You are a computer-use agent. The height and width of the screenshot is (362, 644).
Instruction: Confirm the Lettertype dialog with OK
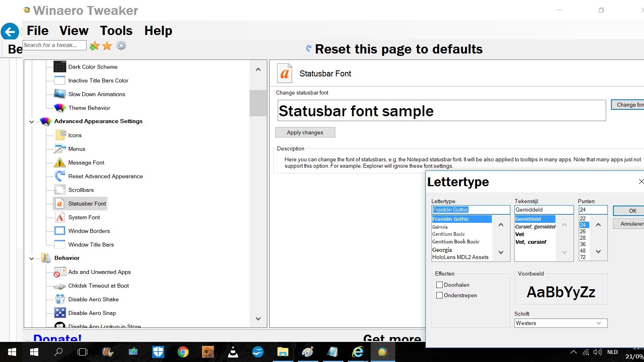[x=629, y=211]
